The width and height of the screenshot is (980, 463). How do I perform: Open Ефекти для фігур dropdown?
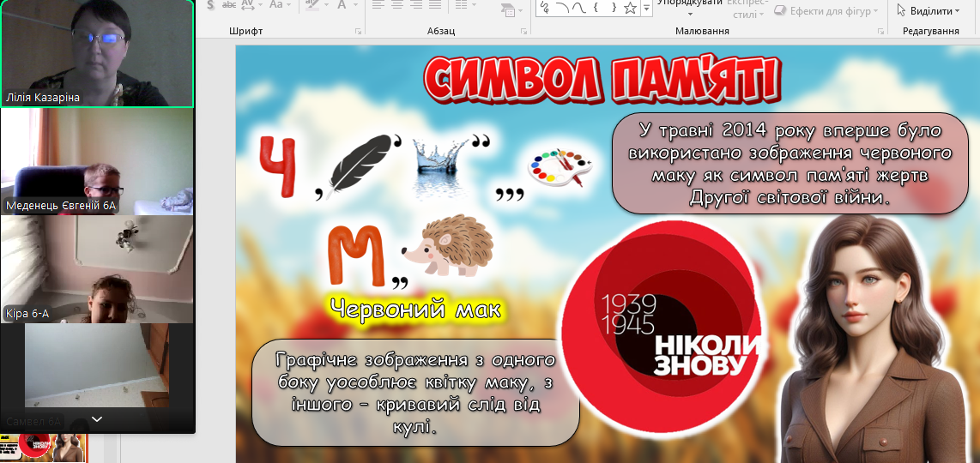pos(827,10)
